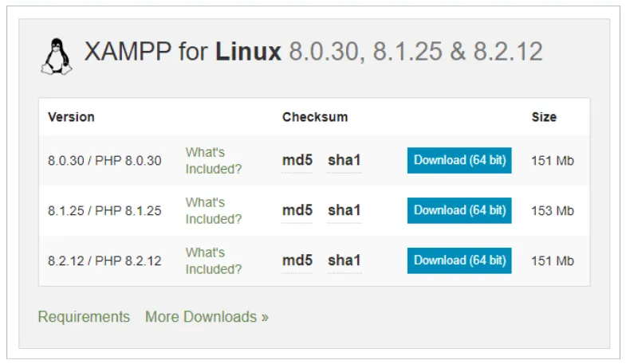Show sha1 checksum for 8.1.25

coord(344,210)
